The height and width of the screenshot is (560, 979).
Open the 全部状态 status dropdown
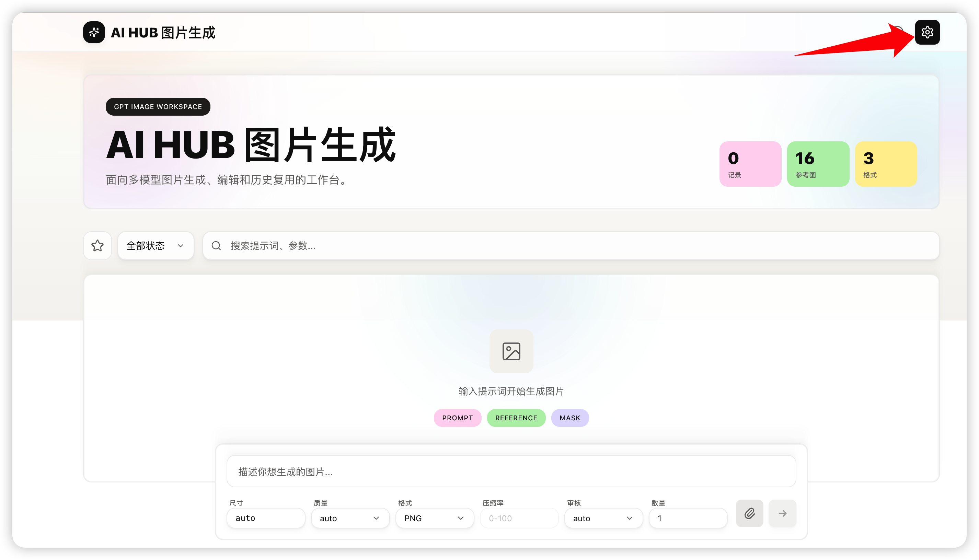coord(156,245)
